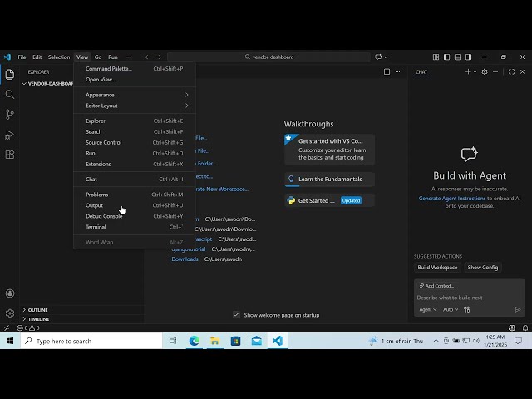Open remote window status bar icon
This screenshot has width=532, height=399.
pyautogui.click(x=7, y=328)
